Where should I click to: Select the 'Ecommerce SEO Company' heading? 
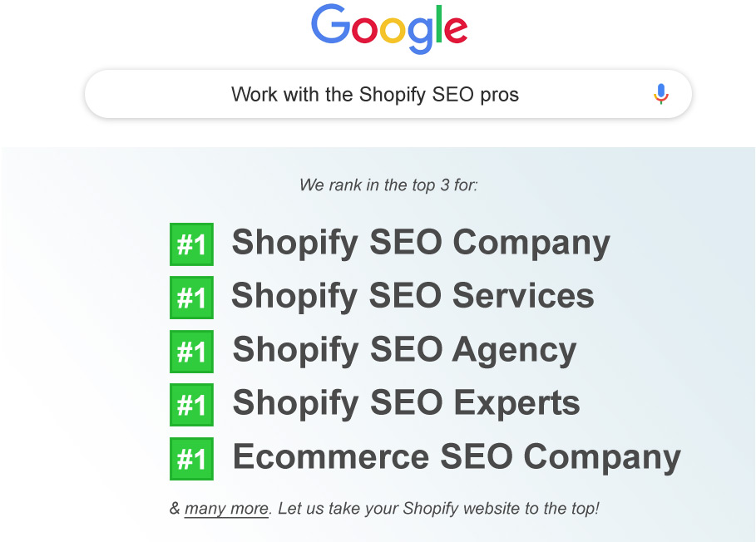click(457, 457)
